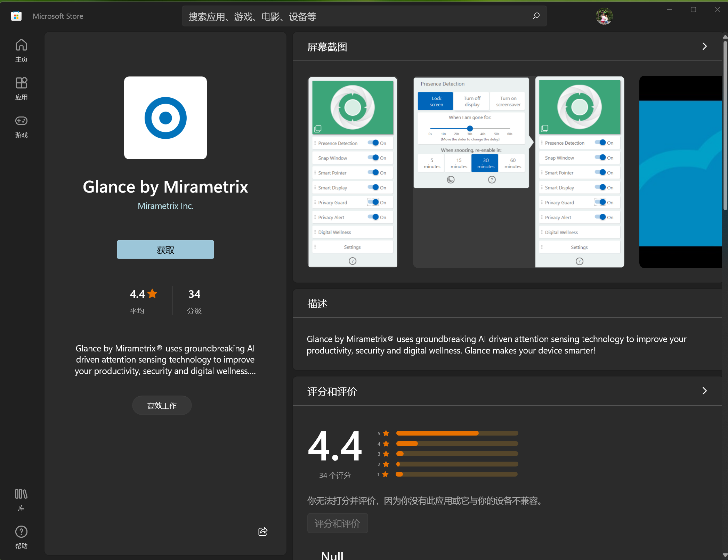Click the truncated app description in left panel
This screenshot has height=560, width=728.
click(x=165, y=359)
